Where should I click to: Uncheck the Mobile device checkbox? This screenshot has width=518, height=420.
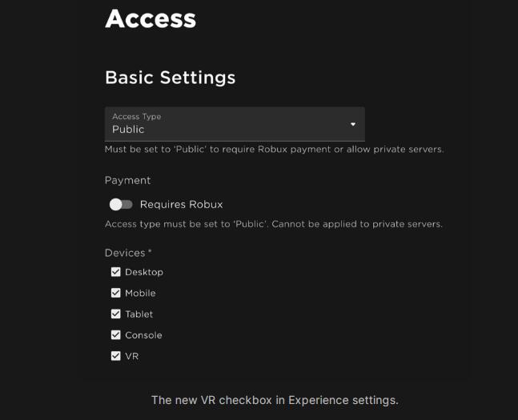[x=116, y=293]
